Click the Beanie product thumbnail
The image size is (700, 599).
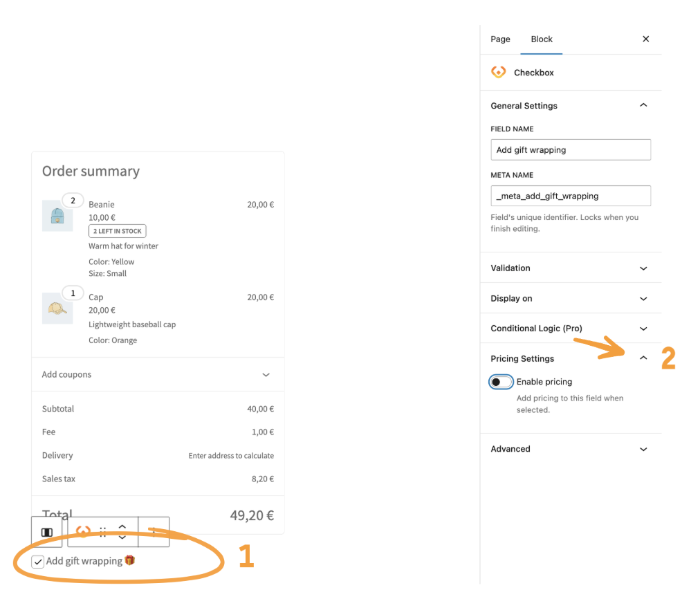(x=57, y=216)
